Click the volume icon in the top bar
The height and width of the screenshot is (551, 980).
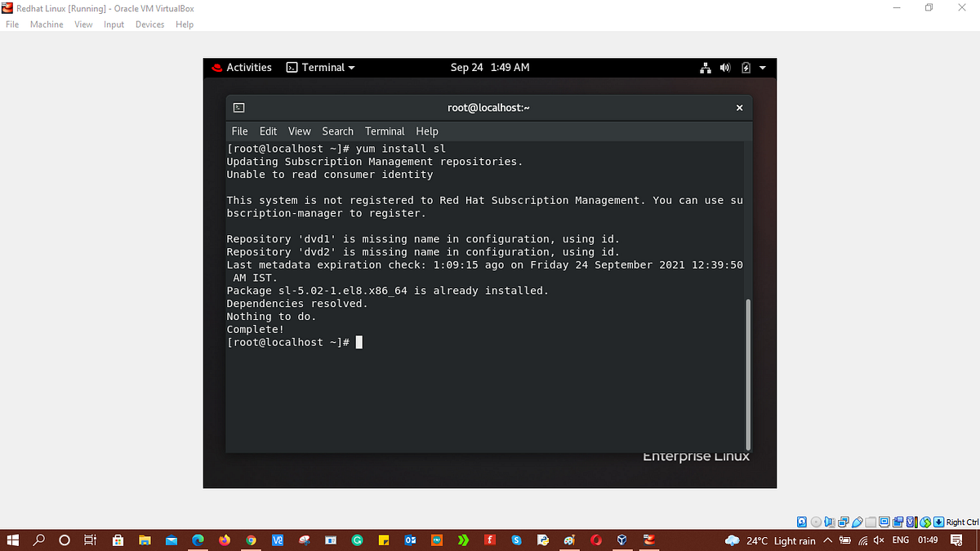coord(724,68)
